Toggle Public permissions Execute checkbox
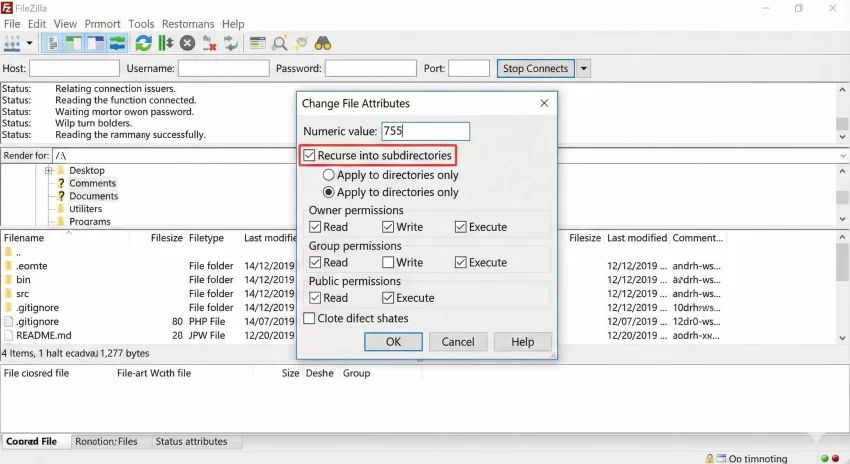 click(x=388, y=298)
